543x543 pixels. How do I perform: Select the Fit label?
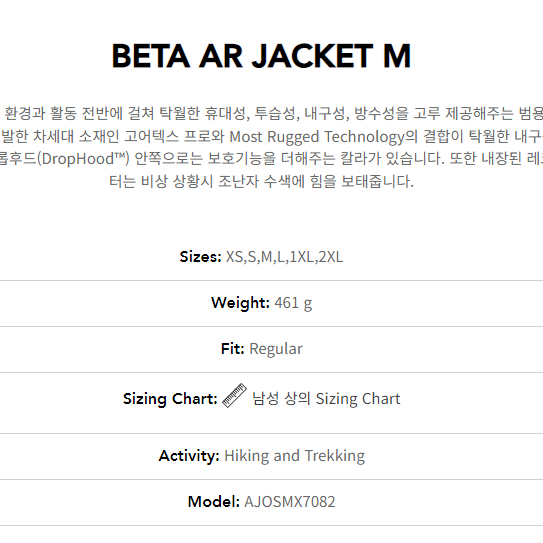click(233, 349)
